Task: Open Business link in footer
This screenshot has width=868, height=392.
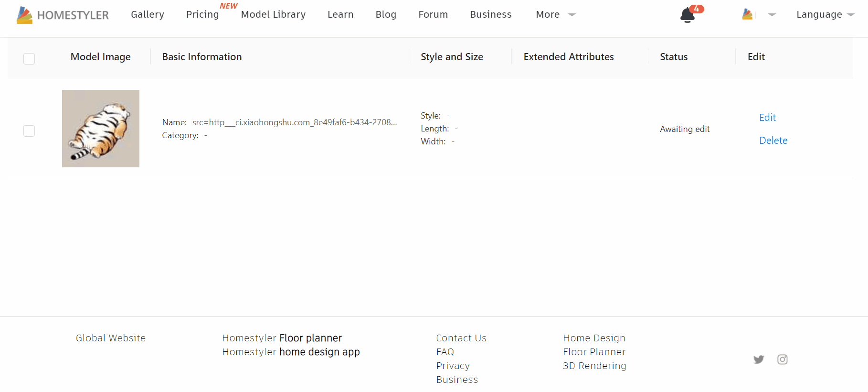Action: click(x=457, y=380)
